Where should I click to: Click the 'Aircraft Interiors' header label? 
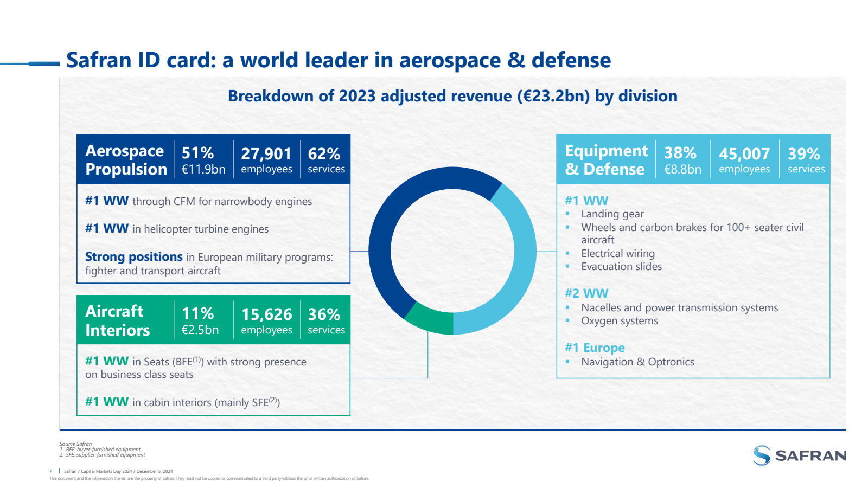point(117,320)
